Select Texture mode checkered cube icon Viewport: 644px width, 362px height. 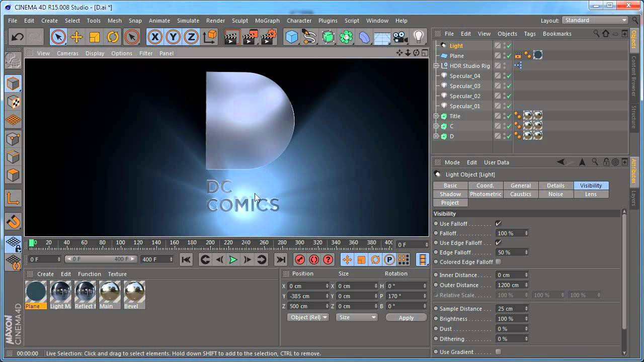pos(13,102)
